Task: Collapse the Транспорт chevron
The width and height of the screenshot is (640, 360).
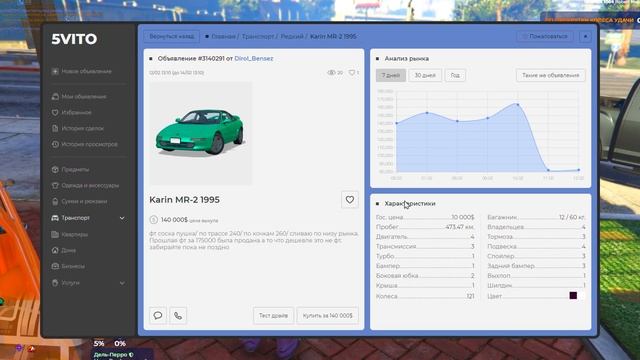Action: click(x=122, y=218)
